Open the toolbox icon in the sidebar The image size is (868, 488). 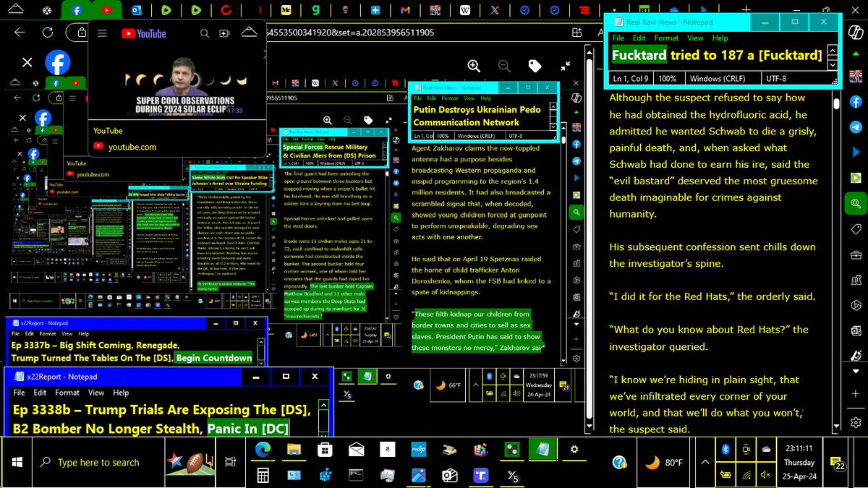(856, 254)
